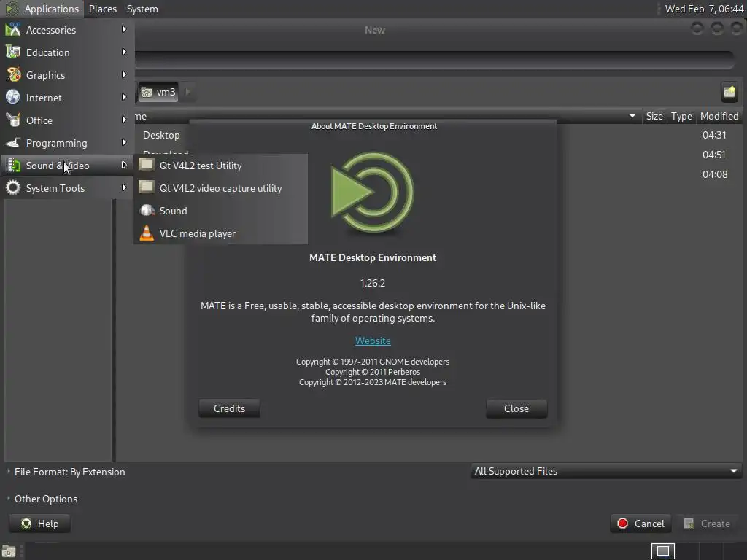Click the workspace switcher in bottom panel
The height and width of the screenshot is (560, 747).
pyautogui.click(x=662, y=551)
